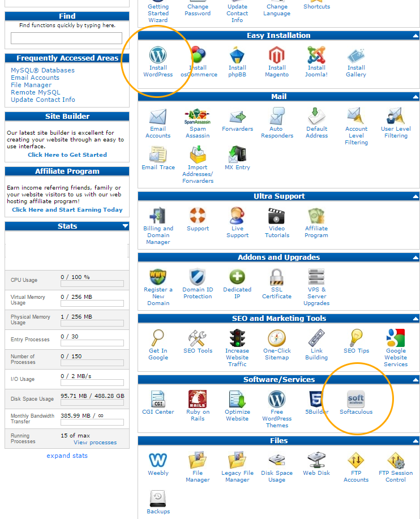Open the Forwarders icon

coord(237,117)
